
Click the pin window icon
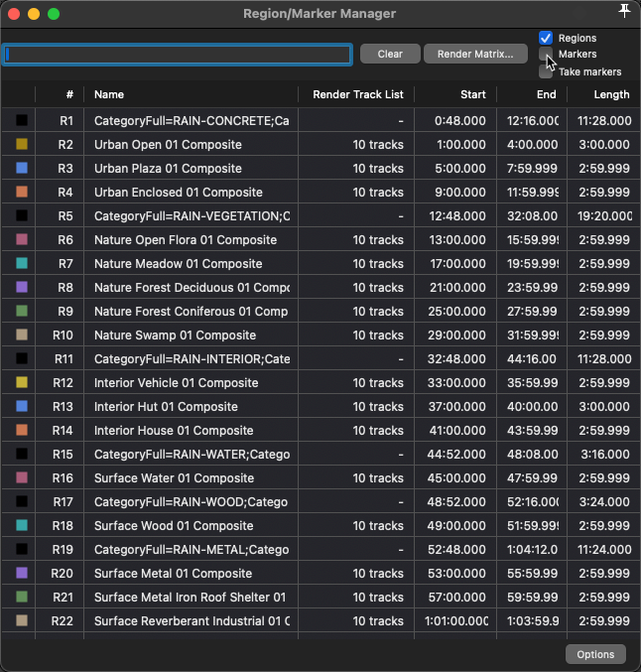pyautogui.click(x=624, y=11)
